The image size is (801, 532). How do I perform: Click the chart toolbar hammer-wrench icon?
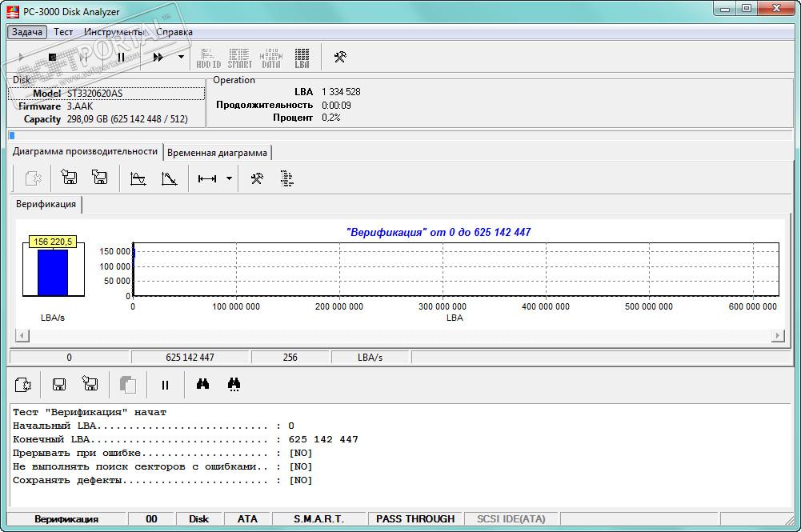click(x=256, y=178)
